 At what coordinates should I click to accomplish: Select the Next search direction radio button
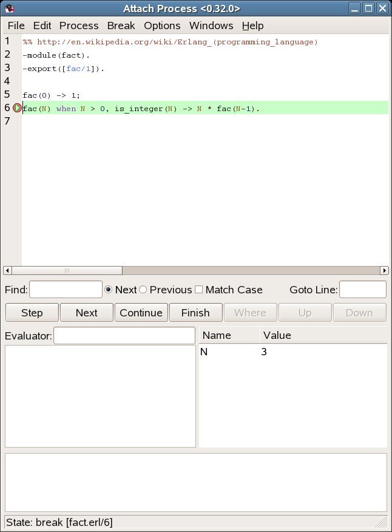coord(109,290)
